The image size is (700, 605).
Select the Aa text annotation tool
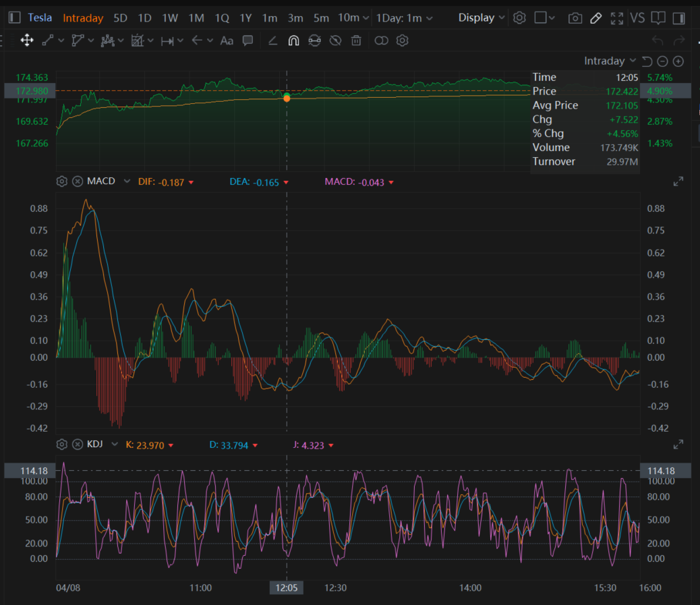pos(227,41)
